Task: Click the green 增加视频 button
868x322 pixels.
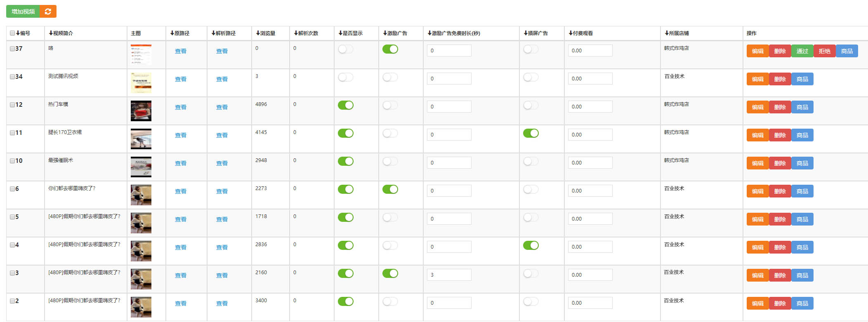Action: [23, 12]
